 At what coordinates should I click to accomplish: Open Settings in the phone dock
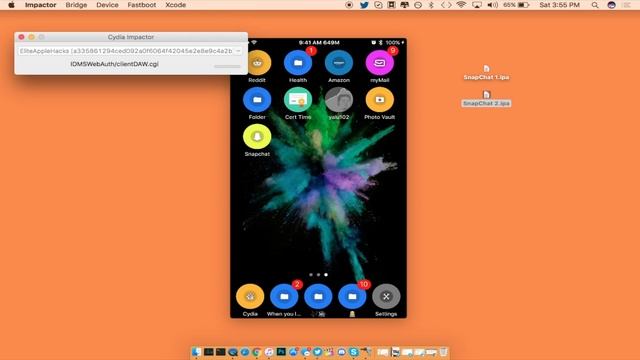pyautogui.click(x=386, y=297)
